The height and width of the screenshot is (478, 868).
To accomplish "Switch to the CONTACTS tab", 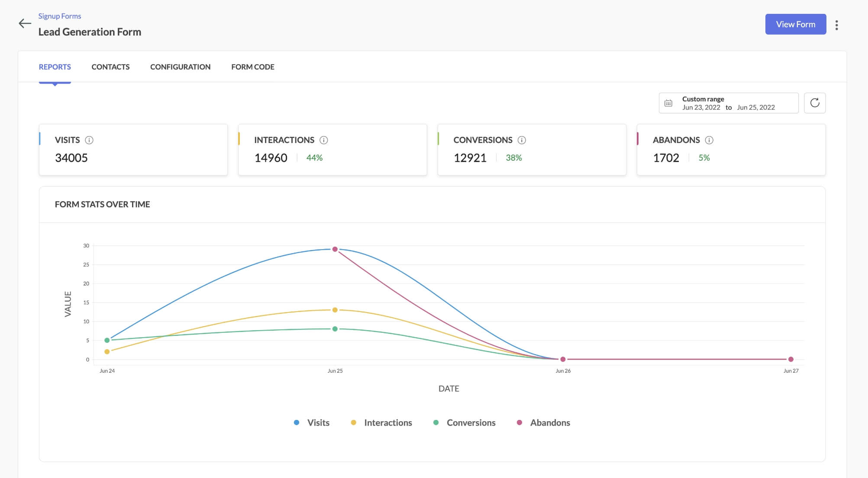I will 110,66.
